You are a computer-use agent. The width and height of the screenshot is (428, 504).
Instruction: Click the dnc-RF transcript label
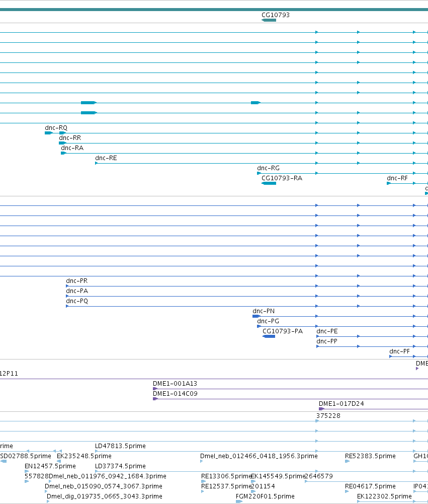tap(397, 178)
